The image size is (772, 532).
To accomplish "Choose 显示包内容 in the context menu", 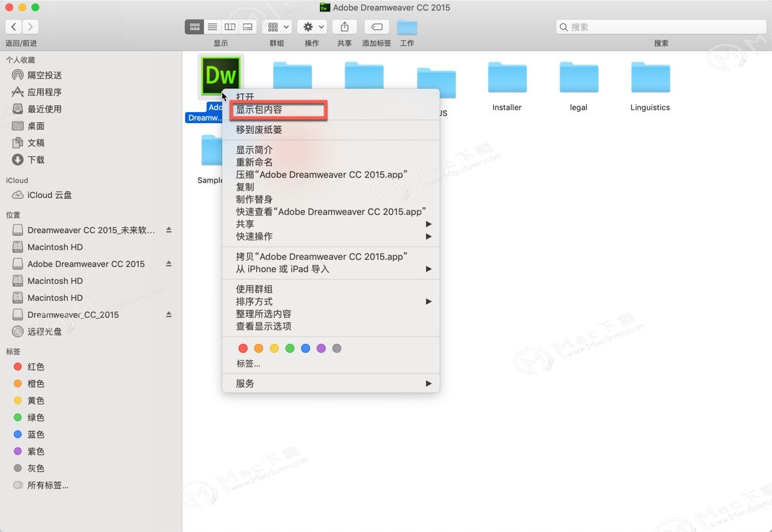I will coord(331,109).
